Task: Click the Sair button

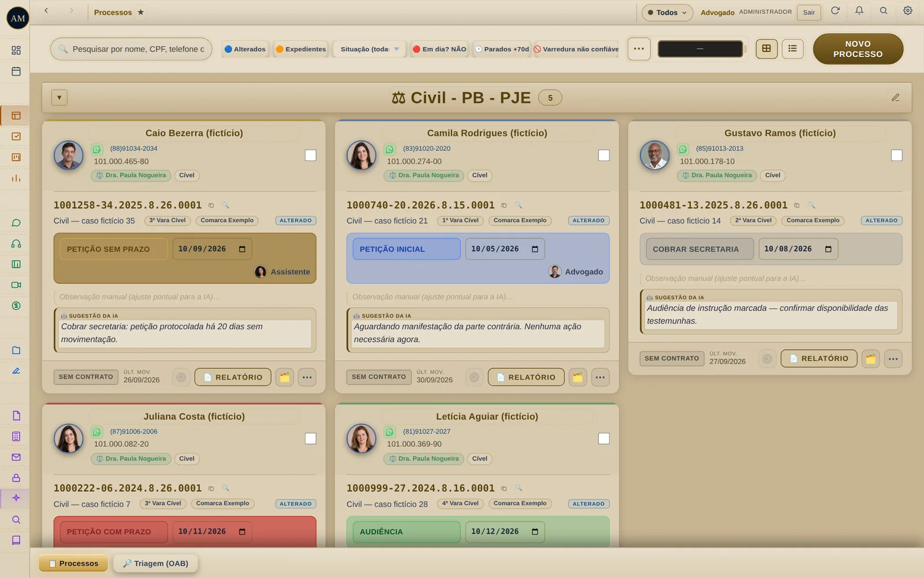Action: click(x=809, y=12)
